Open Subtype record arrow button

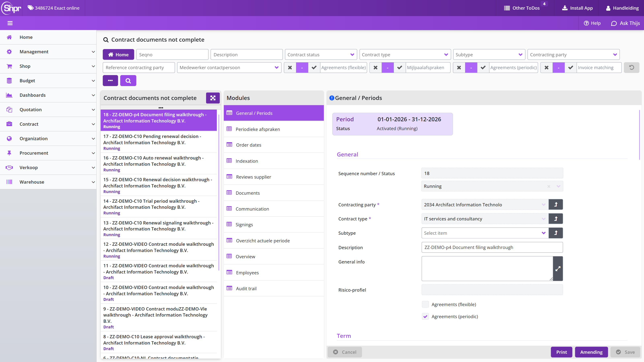(x=556, y=233)
